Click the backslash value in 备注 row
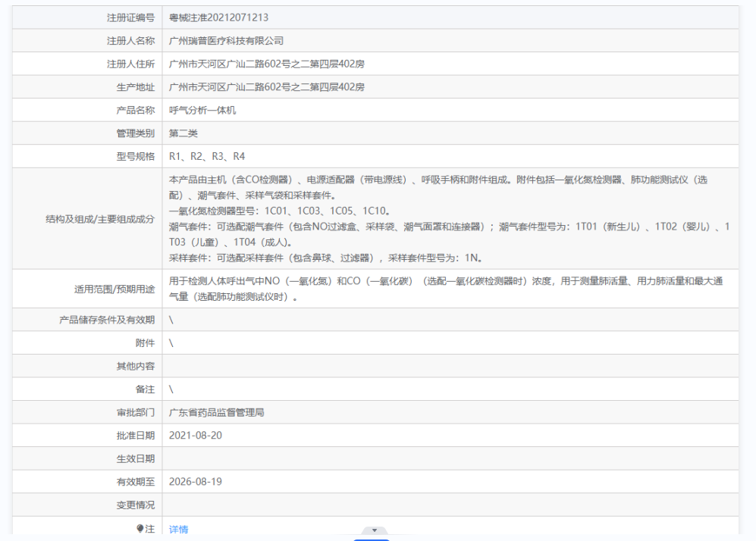 [171, 389]
